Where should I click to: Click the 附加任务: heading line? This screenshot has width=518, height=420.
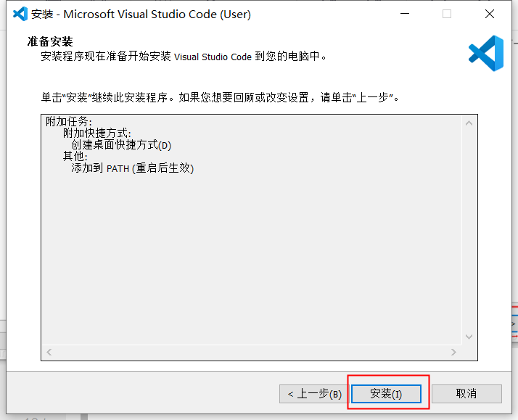pyautogui.click(x=69, y=121)
